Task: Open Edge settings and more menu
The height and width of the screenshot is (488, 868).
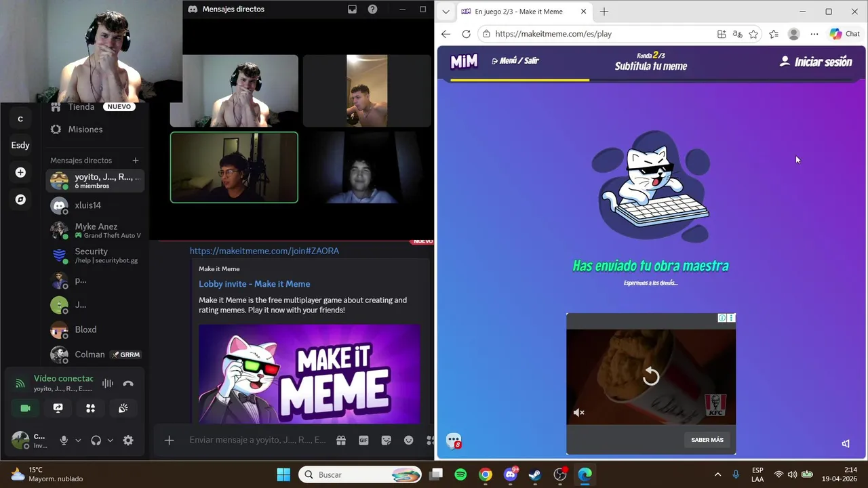Action: click(814, 34)
